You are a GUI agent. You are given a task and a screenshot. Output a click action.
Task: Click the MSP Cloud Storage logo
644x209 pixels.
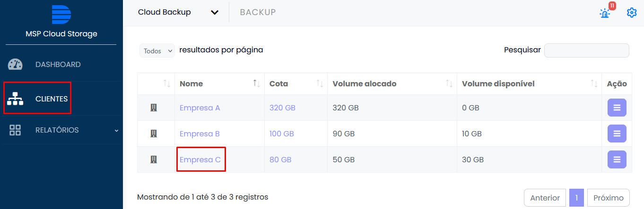pyautogui.click(x=61, y=15)
